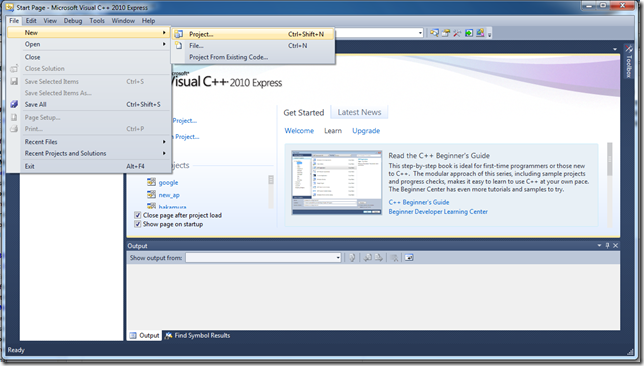644x366 pixels.
Task: Open the Debug menu
Action: (x=73, y=21)
